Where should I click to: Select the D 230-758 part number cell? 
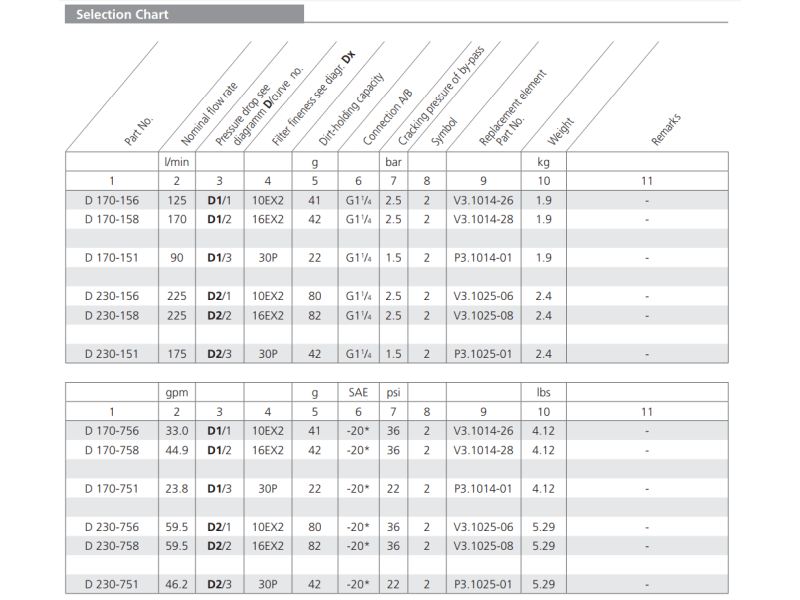click(x=112, y=545)
